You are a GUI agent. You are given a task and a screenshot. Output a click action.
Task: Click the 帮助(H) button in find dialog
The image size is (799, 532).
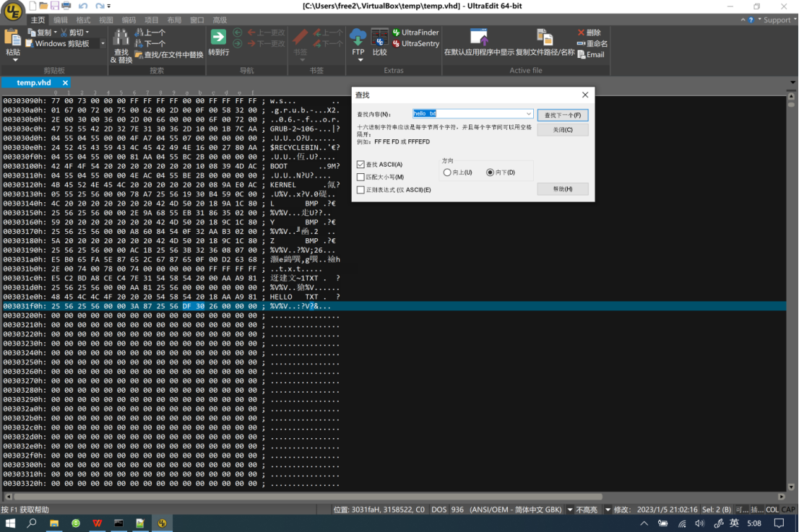[563, 189]
